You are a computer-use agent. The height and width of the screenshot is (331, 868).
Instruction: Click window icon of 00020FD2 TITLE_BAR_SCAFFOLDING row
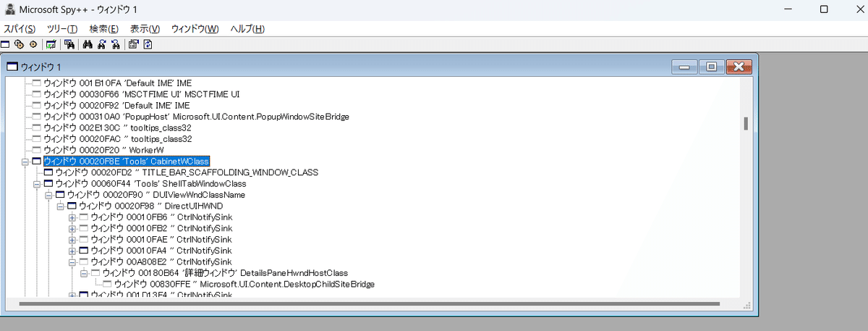click(48, 172)
